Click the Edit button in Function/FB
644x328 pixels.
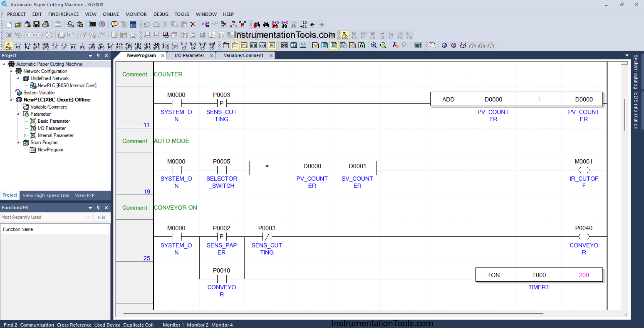pos(101,218)
